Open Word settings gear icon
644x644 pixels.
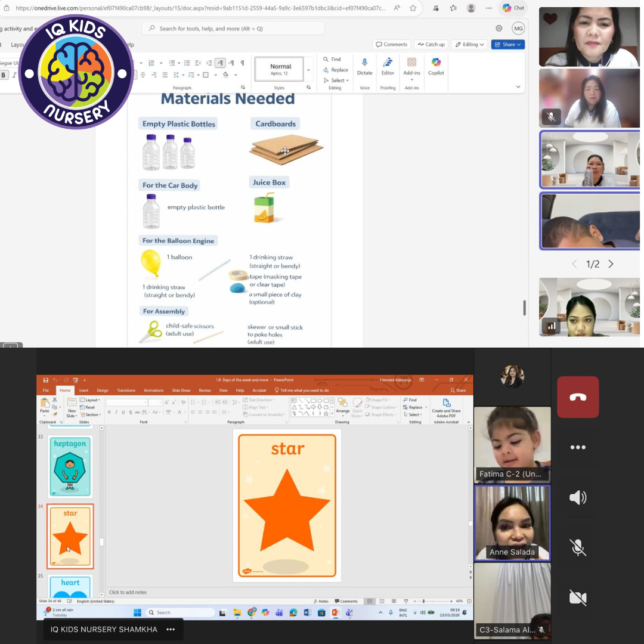499,28
